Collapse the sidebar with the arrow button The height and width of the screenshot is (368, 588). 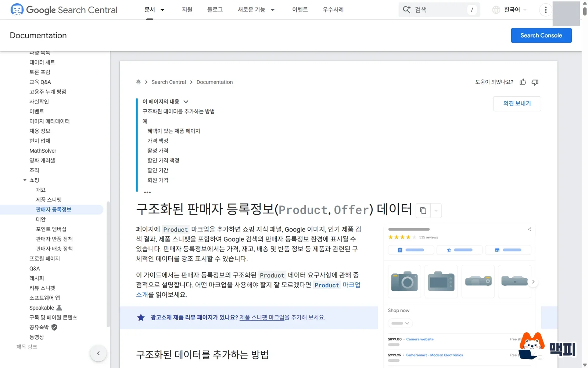[x=98, y=353]
